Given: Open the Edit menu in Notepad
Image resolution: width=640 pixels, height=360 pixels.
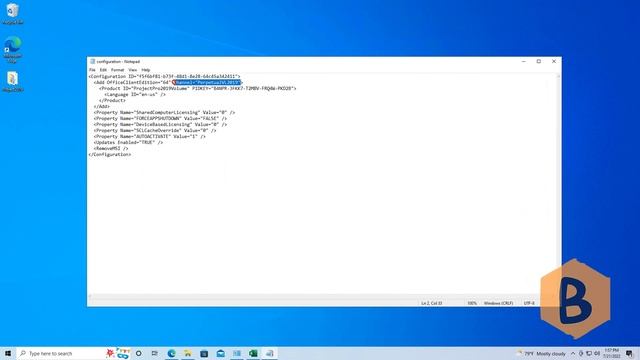Looking at the screenshot, I should (103, 70).
